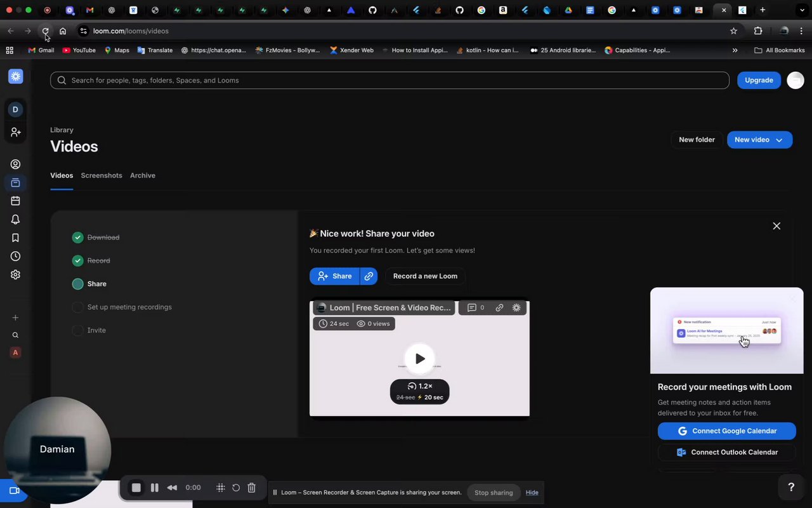812x508 pixels.
Task: Click the Damian camera bubble
Action: [x=57, y=450]
